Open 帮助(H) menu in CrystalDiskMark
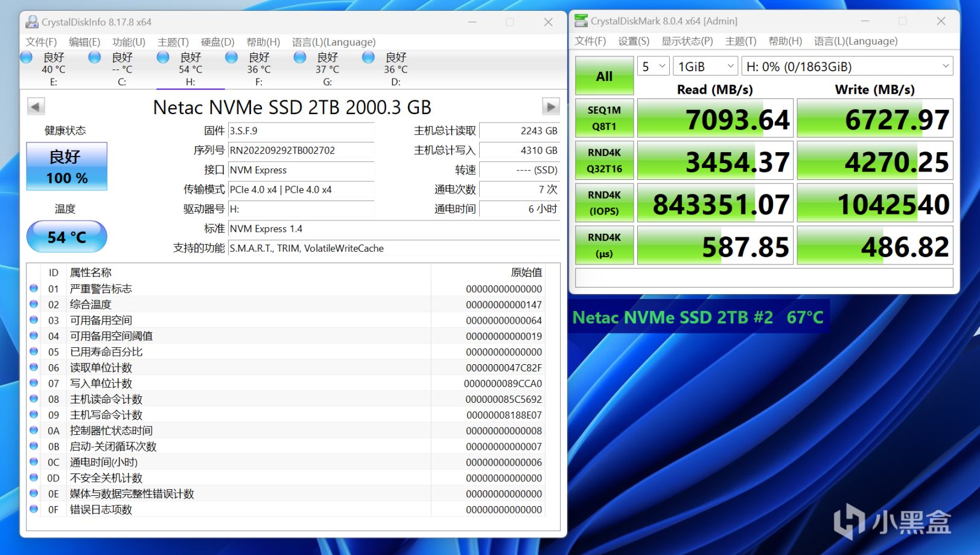This screenshot has width=980, height=555. tap(785, 41)
